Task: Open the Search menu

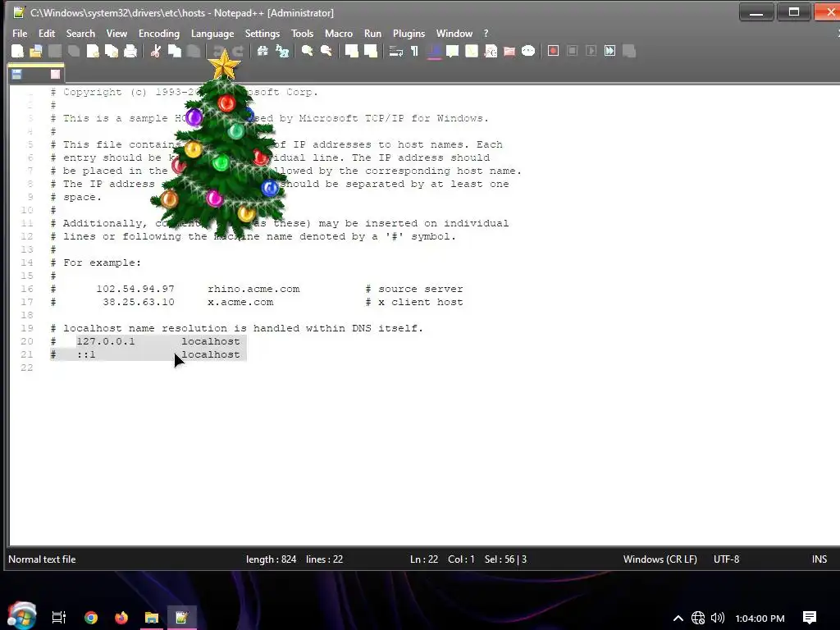Action: pyautogui.click(x=80, y=33)
